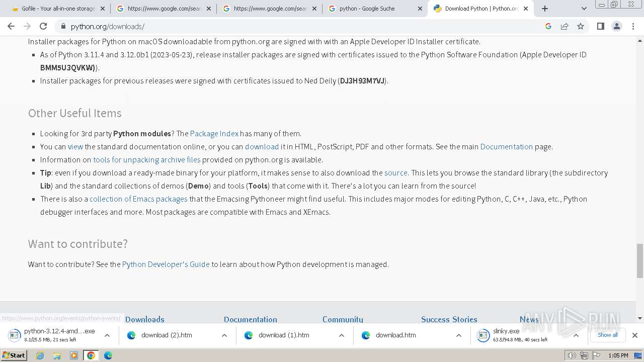Open File Explorer from taskbar
The height and width of the screenshot is (362, 644).
coord(57,355)
